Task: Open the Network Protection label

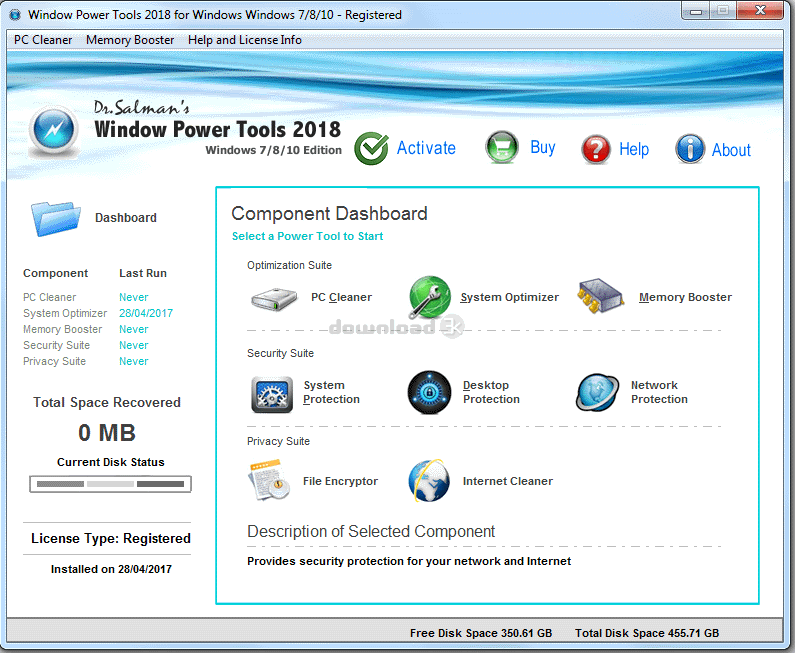Action: 659,392
